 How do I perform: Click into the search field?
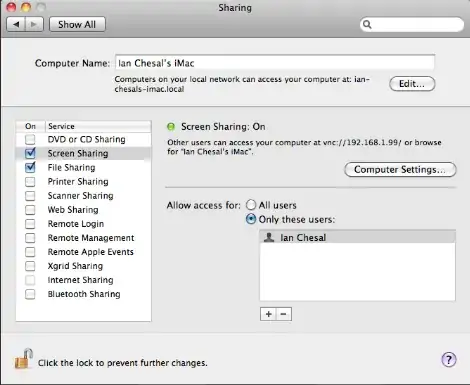[x=412, y=24]
